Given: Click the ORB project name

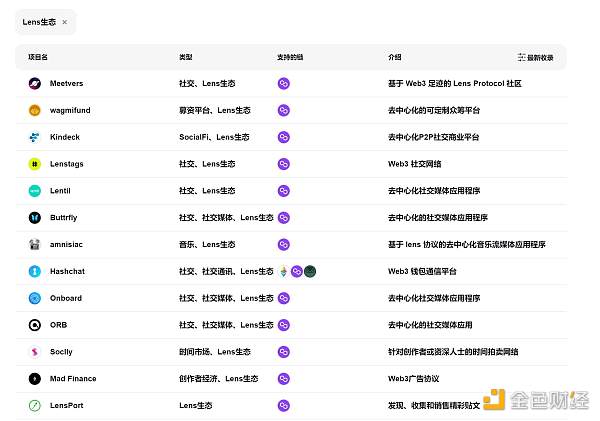Looking at the screenshot, I should click(x=59, y=325).
